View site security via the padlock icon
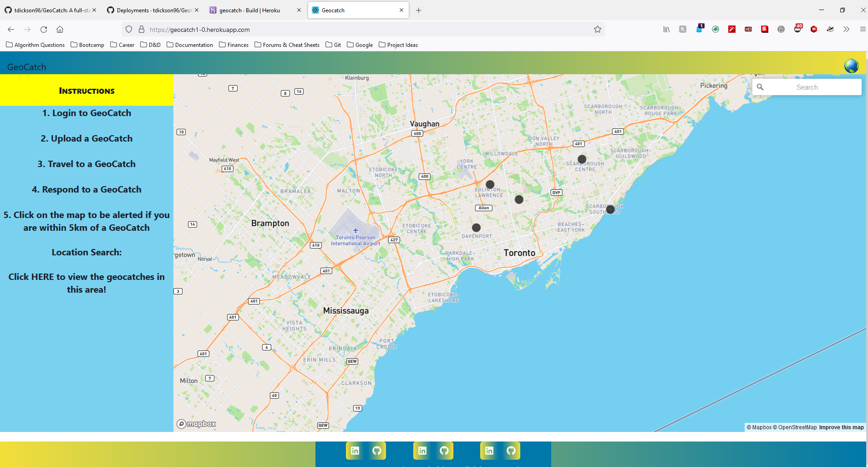The width and height of the screenshot is (868, 467). (x=142, y=29)
